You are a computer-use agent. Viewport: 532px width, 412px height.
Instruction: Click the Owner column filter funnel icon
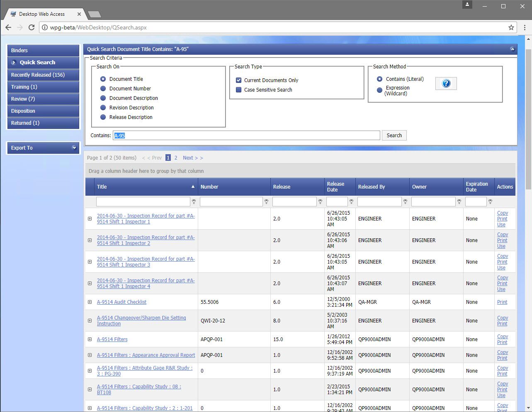click(459, 201)
